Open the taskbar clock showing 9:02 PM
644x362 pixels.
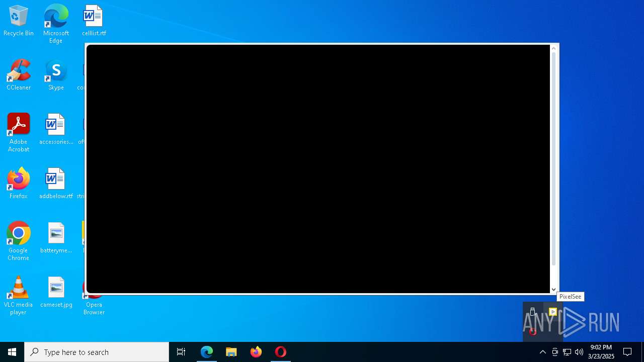[x=601, y=352]
